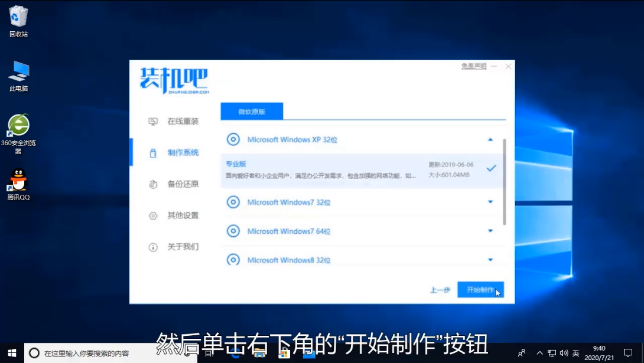This screenshot has width=644, height=363.
Task: Click the 装机吧 logo
Action: point(174,81)
